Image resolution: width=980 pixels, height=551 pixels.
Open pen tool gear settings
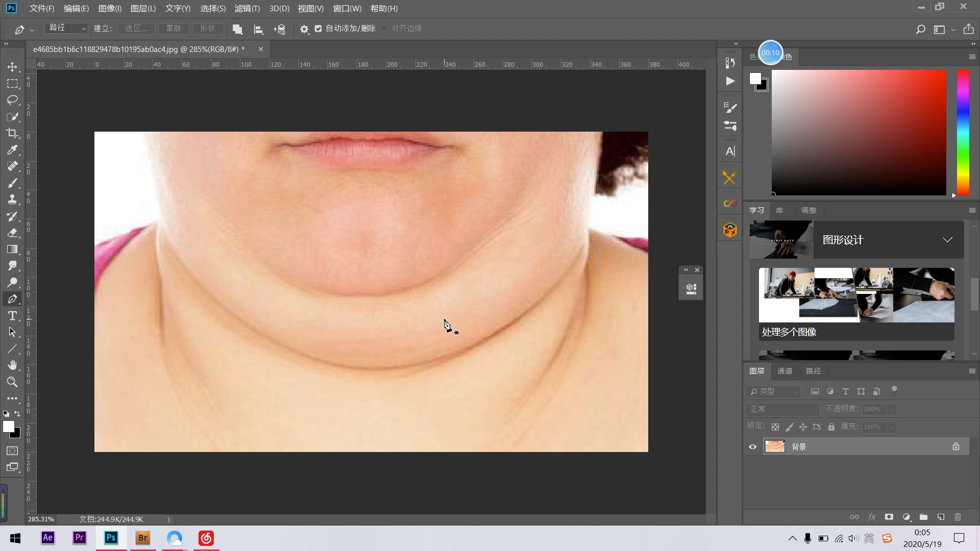click(304, 29)
